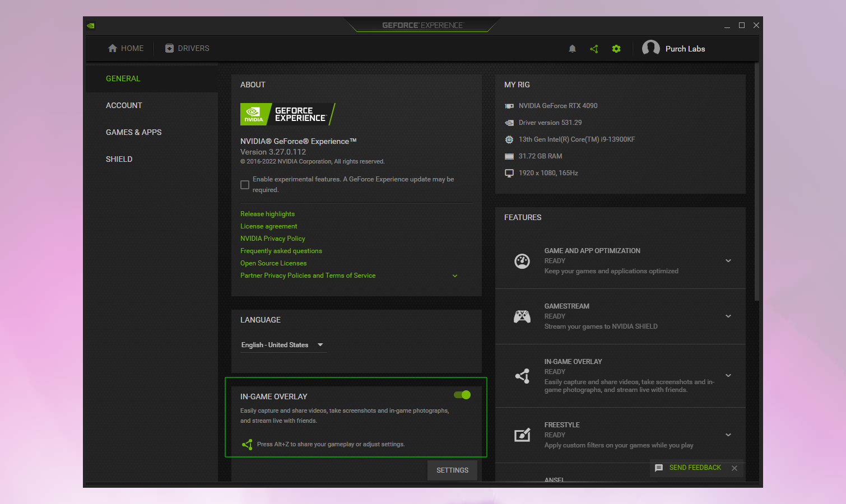Expand the Gamestream feature details
Image resolution: width=846 pixels, height=504 pixels.
tap(728, 316)
